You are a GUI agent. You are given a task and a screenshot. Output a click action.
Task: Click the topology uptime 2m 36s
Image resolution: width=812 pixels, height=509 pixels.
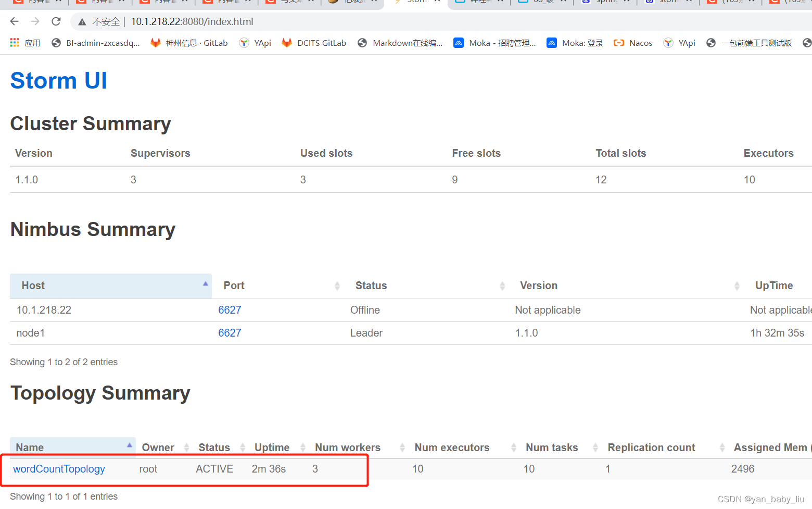point(269,469)
